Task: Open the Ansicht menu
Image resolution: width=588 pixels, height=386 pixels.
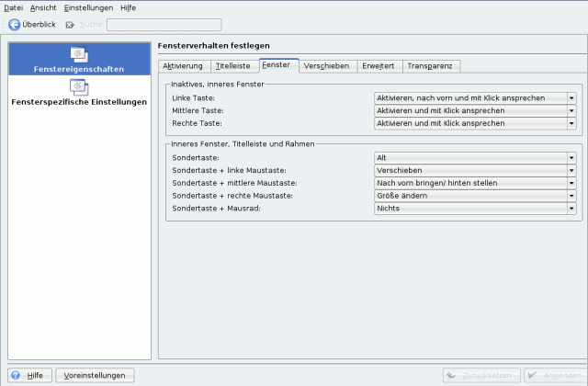Action: pyautogui.click(x=43, y=8)
